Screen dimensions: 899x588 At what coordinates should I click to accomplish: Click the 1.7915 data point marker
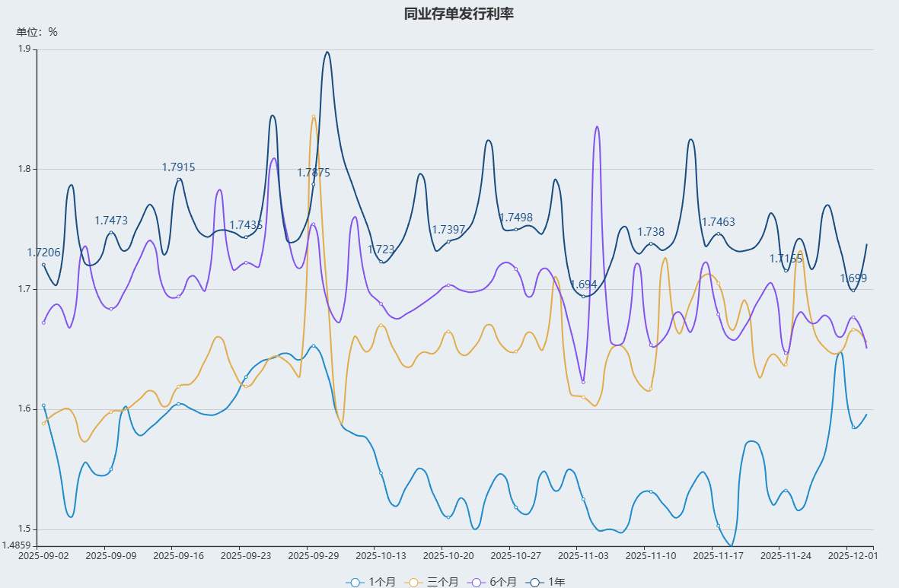point(179,180)
